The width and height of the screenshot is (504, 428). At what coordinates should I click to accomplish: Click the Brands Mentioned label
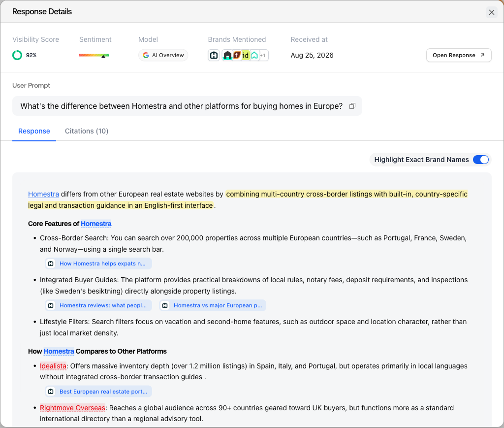[237, 39]
